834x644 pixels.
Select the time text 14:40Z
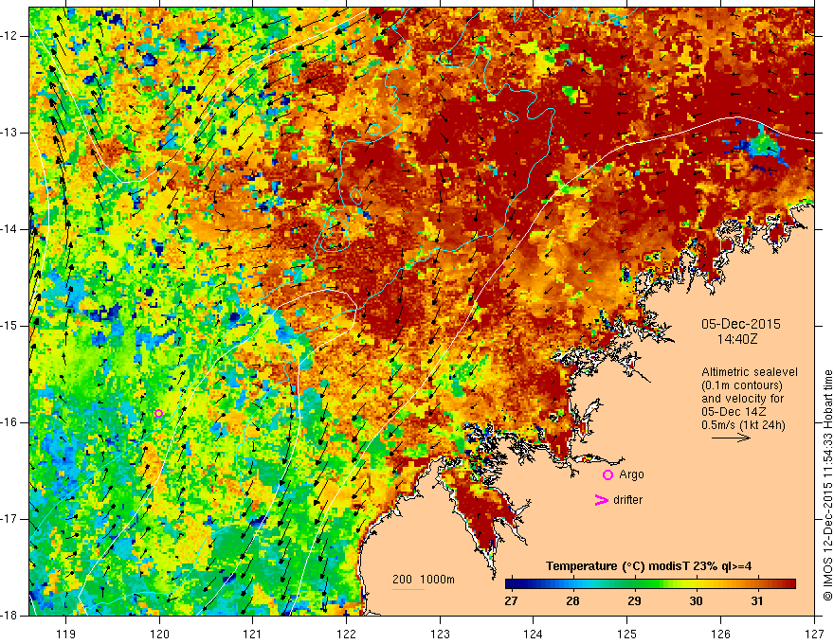(736, 339)
